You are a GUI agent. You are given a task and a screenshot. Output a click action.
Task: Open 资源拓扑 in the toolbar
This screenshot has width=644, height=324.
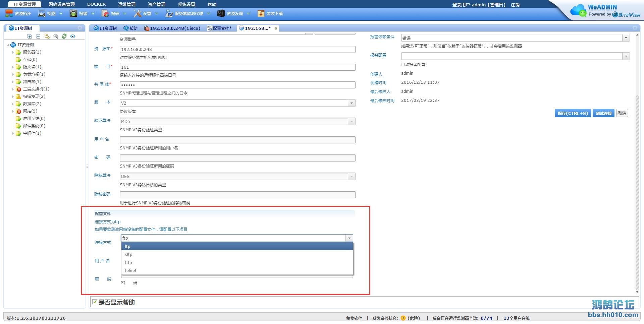pos(18,14)
